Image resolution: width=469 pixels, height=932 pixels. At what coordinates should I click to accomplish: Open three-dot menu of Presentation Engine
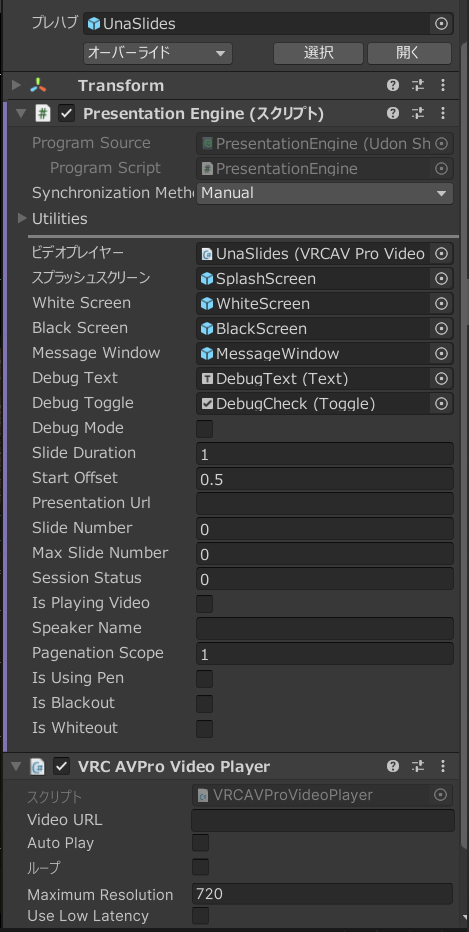(443, 114)
